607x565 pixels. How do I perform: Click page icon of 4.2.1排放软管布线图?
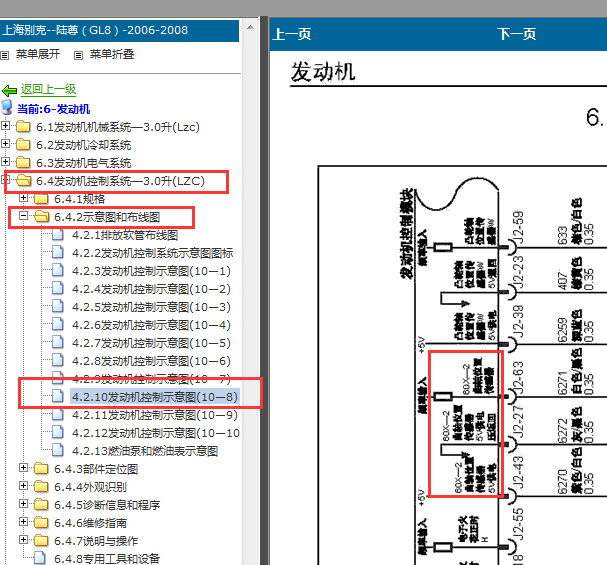point(58,235)
